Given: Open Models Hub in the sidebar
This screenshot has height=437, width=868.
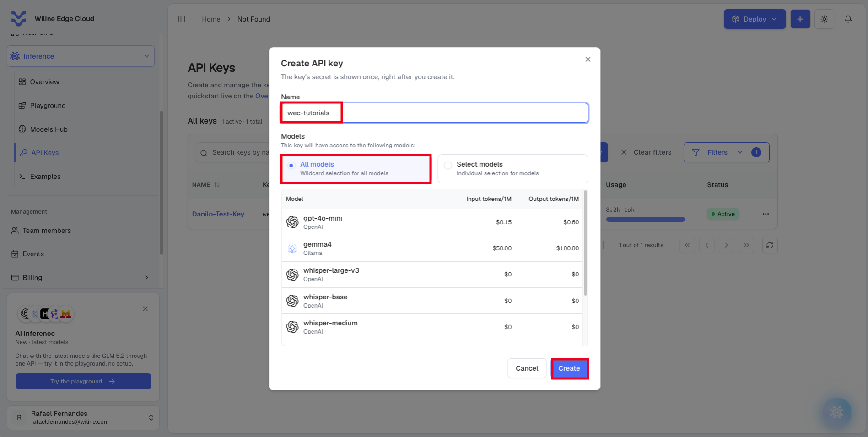Looking at the screenshot, I should coord(49,129).
